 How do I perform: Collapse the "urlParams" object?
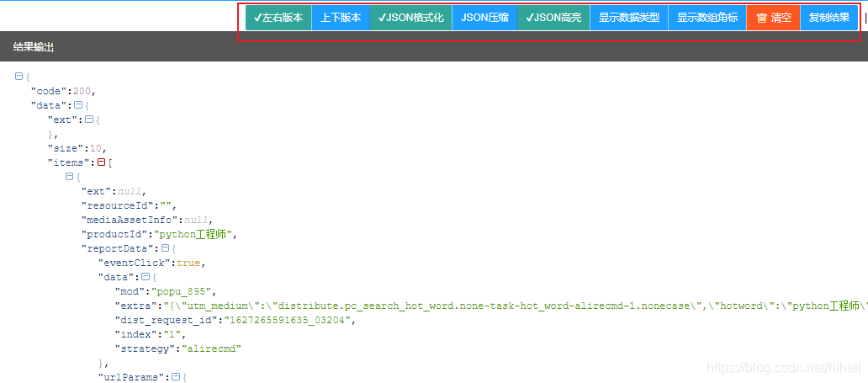click(176, 377)
